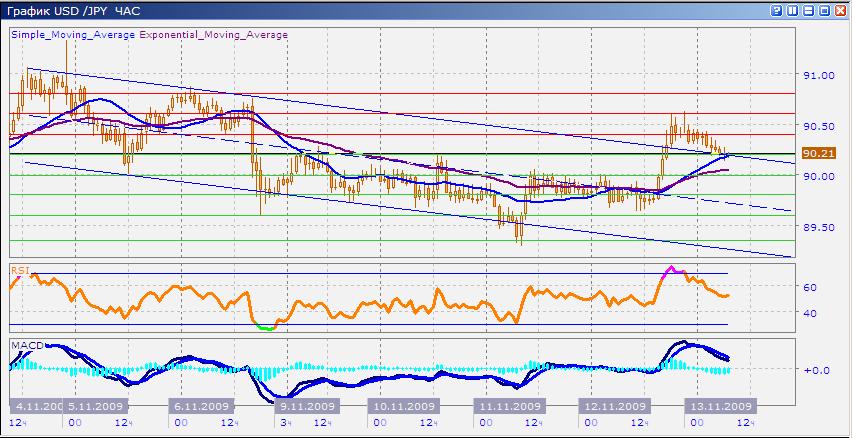Close the USD/JPY chart window

click(841, 11)
